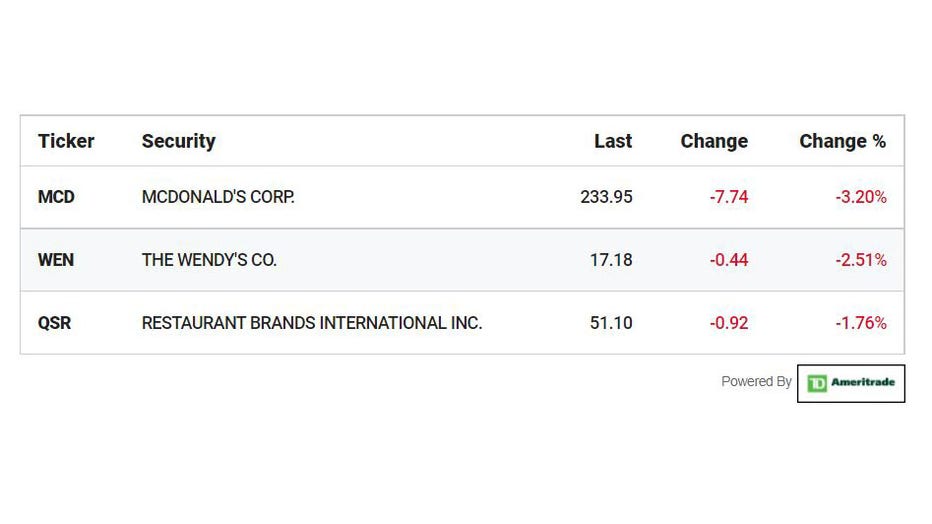Select The Wendy's Co. security name
The height and width of the screenshot is (524, 932).
point(209,260)
